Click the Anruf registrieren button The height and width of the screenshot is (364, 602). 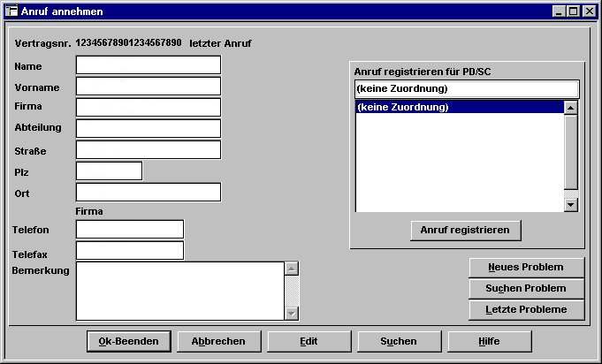click(465, 230)
